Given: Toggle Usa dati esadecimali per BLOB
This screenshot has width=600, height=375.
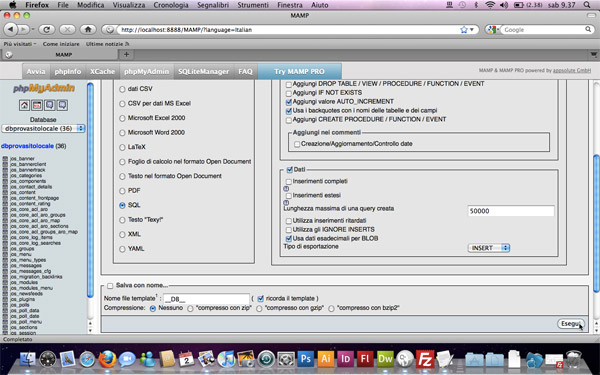Looking at the screenshot, I should 289,238.
